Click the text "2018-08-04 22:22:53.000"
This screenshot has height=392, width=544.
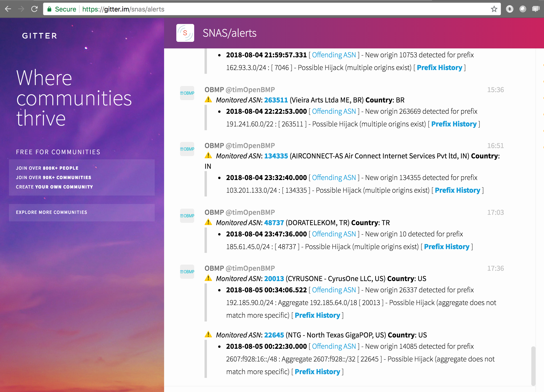266,111
